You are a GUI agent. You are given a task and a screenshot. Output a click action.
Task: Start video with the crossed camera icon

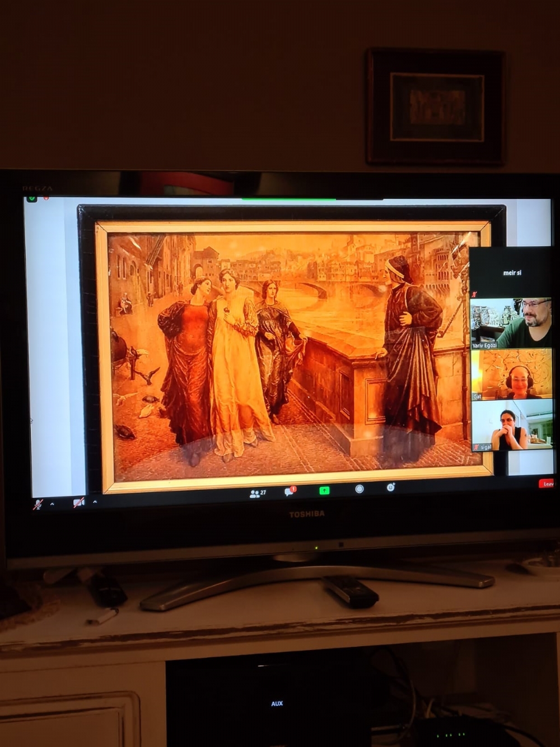coord(79,502)
